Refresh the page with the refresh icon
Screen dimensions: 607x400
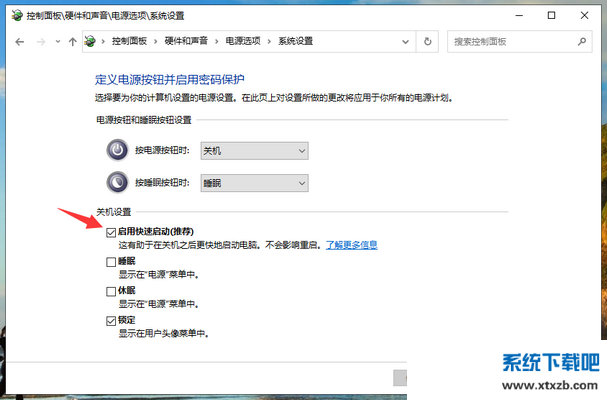[x=428, y=42]
